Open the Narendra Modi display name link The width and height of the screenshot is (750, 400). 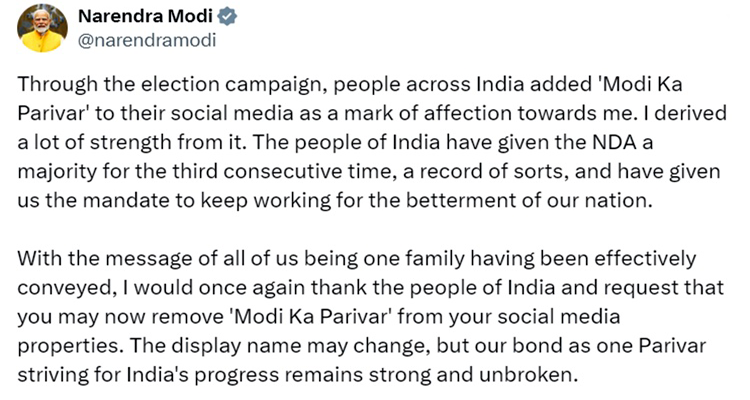point(145,16)
